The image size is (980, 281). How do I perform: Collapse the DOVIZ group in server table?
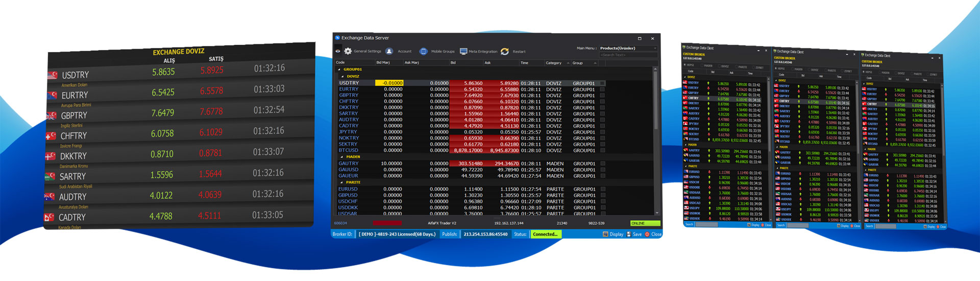[x=342, y=76]
